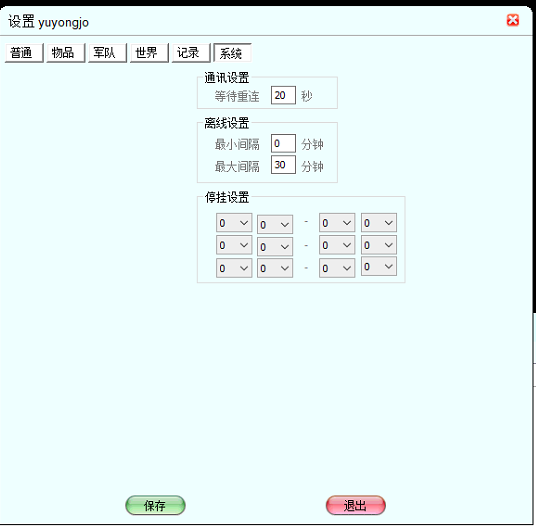Switch to the 普通 tab
Viewport: 536px width, 527px height.
click(x=24, y=53)
